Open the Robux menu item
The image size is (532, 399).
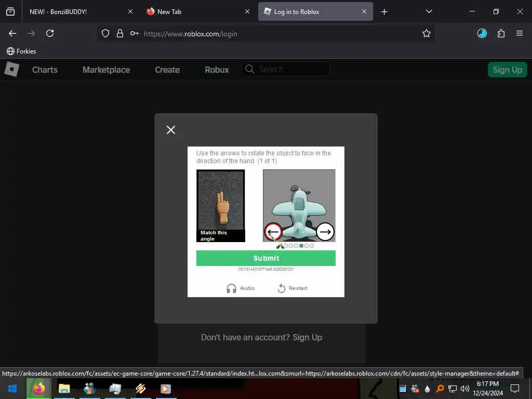[217, 70]
